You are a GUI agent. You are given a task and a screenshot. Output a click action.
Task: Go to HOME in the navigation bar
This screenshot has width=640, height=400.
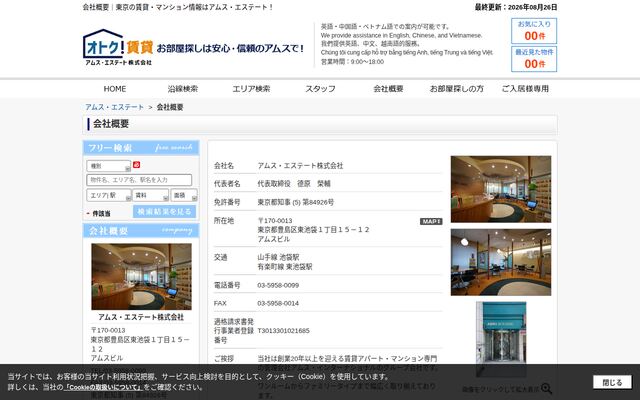pos(115,89)
